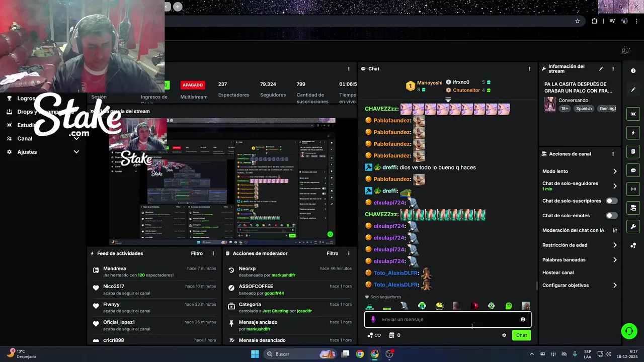Toggle the lightning bolt panel icon in sidebar
Viewport: 644px width, 362px height.
point(633,133)
